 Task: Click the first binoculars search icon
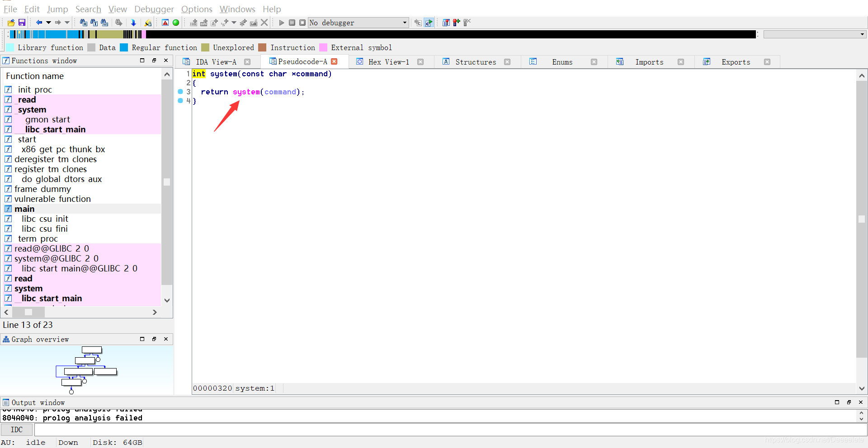point(84,23)
